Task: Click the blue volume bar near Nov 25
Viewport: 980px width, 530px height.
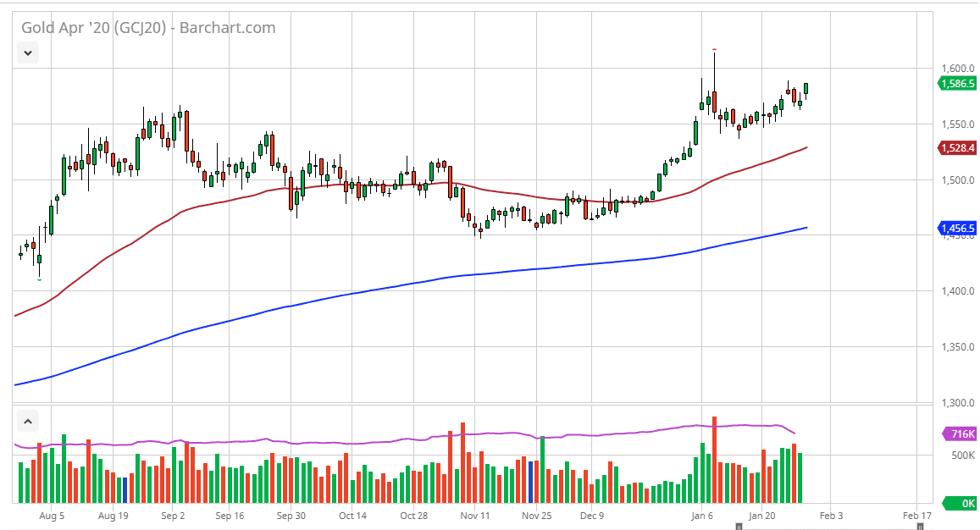Action: click(530, 482)
